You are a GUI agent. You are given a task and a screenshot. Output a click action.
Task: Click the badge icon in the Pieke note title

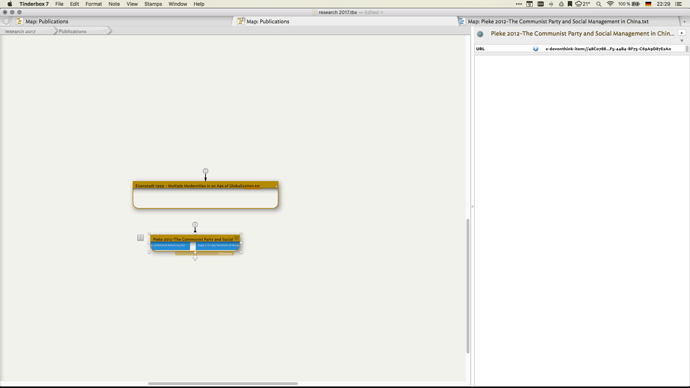tap(236, 238)
